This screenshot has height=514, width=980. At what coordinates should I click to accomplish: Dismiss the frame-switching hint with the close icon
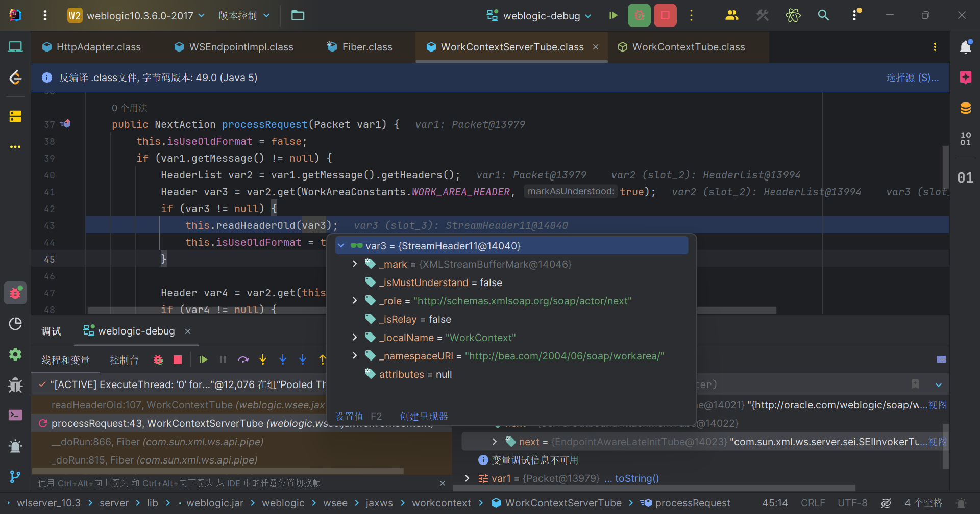pyautogui.click(x=443, y=483)
